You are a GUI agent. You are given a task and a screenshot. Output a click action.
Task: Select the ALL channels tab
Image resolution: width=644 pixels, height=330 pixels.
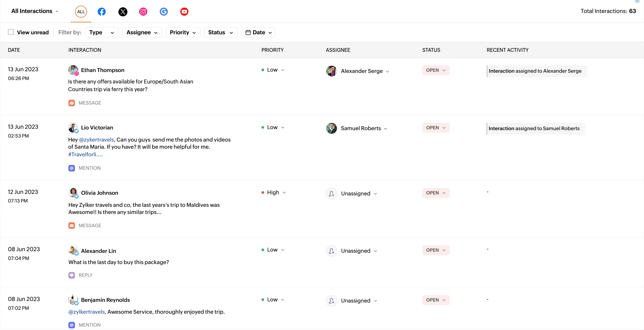(81, 12)
